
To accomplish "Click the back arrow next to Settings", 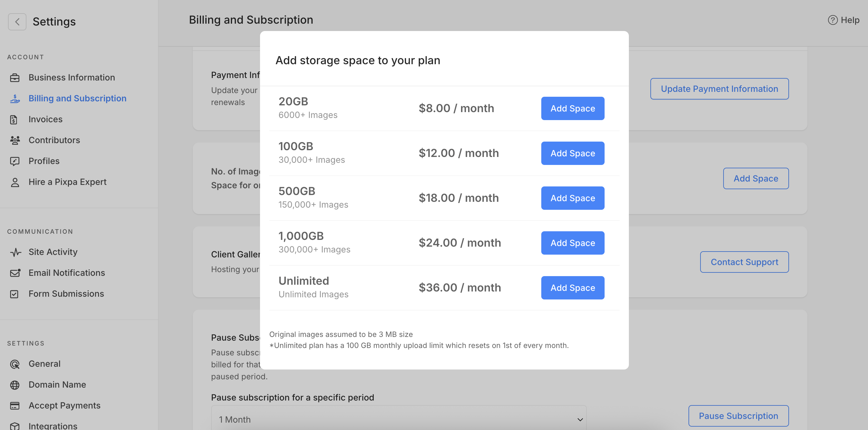I will pyautogui.click(x=17, y=22).
